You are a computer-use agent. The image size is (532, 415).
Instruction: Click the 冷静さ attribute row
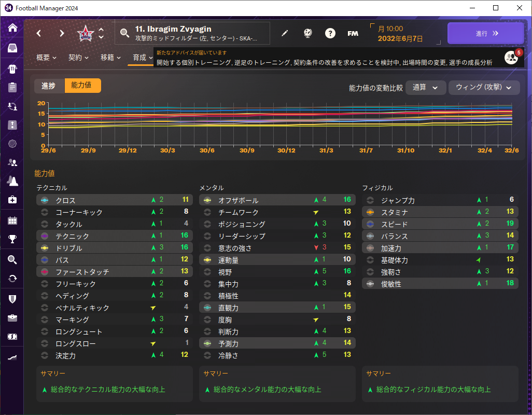pyautogui.click(x=277, y=355)
